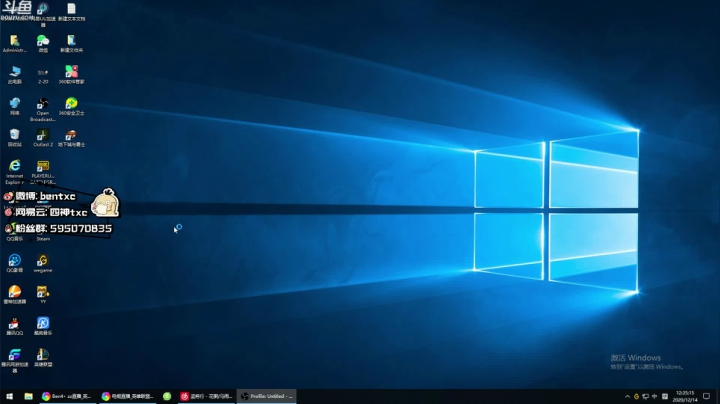
Task: Open the Recycle Bin (回收站)
Action: (14, 138)
